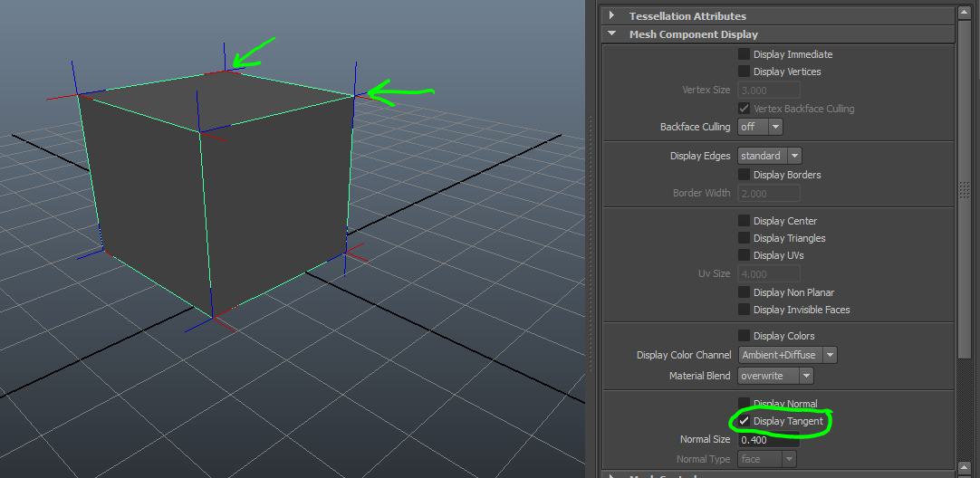Image resolution: width=980 pixels, height=478 pixels.
Task: Enable the Display Invisible Faces checkbox
Action: click(x=744, y=310)
